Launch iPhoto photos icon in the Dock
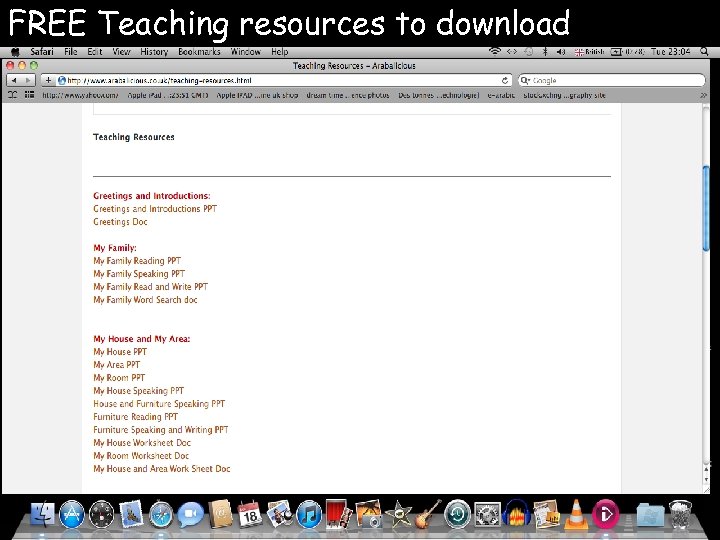The image size is (720, 540). coord(280,514)
